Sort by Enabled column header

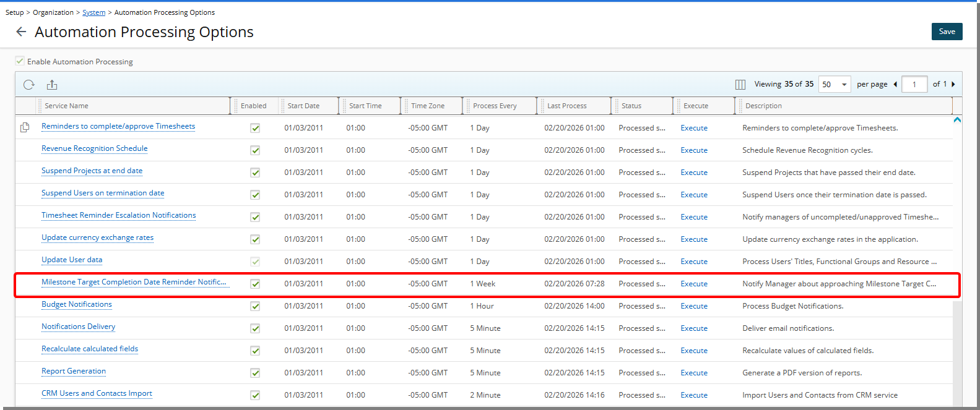[x=253, y=106]
